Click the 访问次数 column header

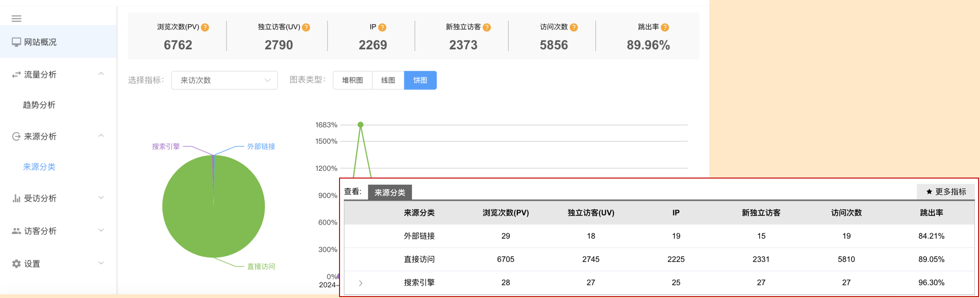[x=847, y=213]
